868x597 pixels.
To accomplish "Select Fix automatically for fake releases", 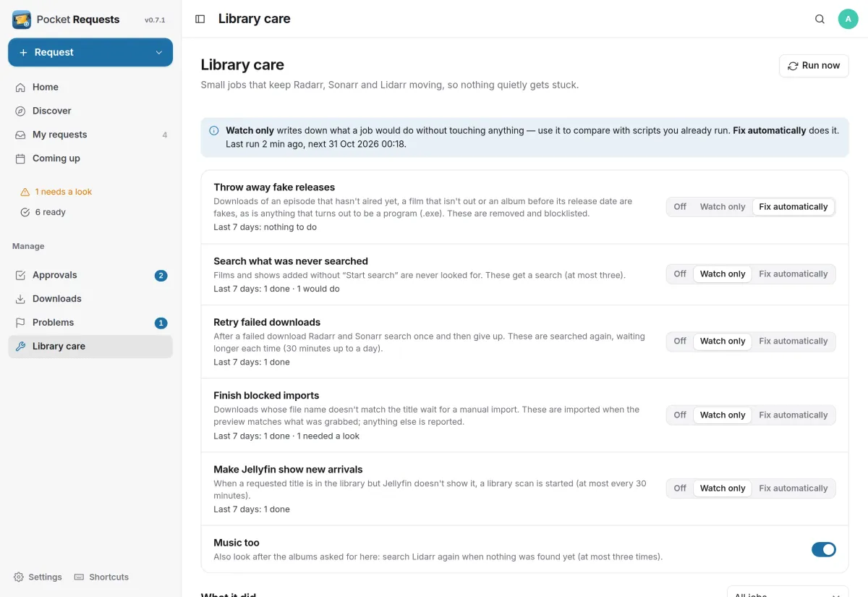I will 793,207.
